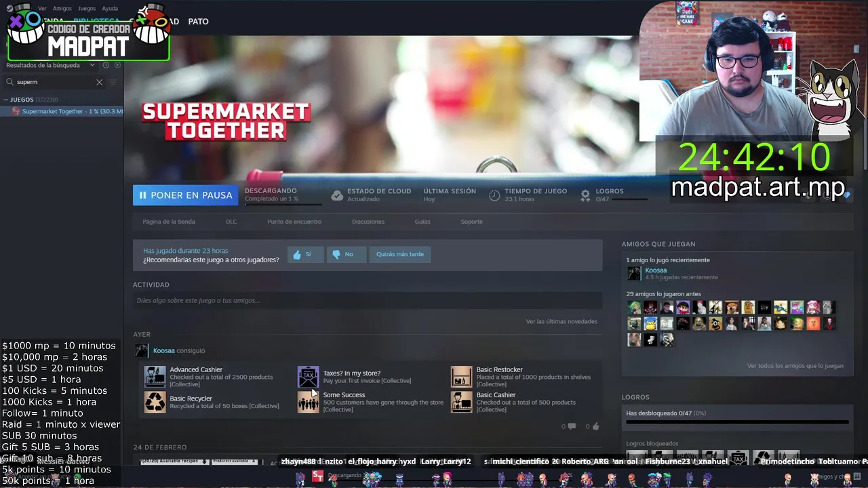The height and width of the screenshot is (488, 868).
Task: Open Ver las últimas novedades link
Action: [x=561, y=321]
